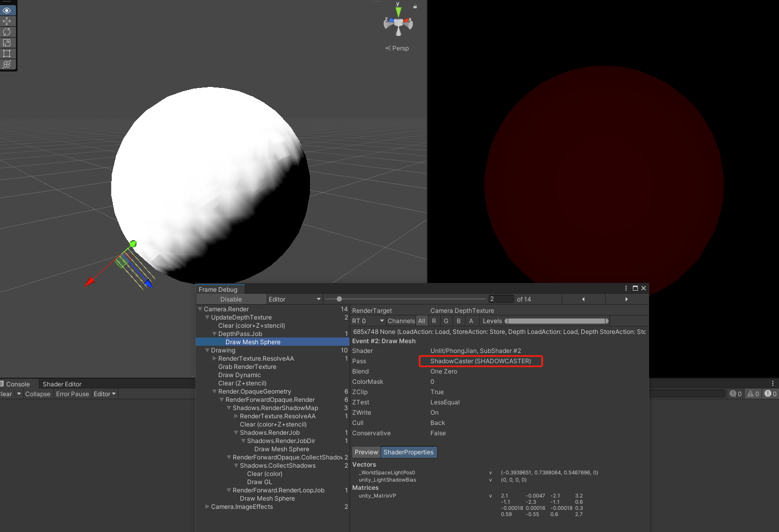Toggle the scene gizmo lock icon
The width and height of the screenshot is (779, 532).
[x=415, y=6]
